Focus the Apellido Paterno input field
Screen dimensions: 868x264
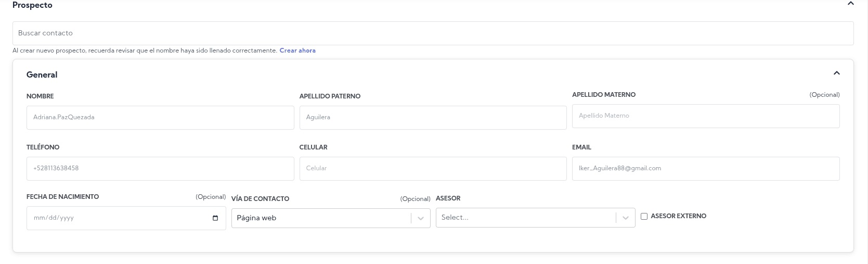433,118
